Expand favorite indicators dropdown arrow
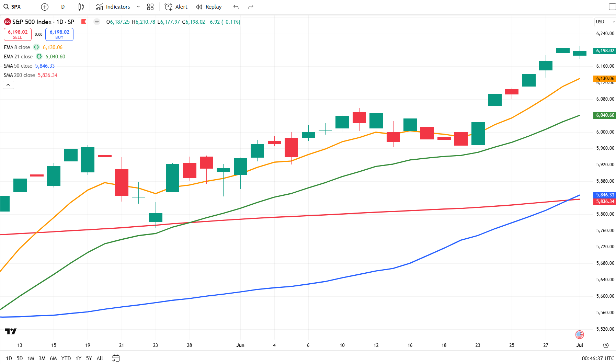This screenshot has width=616, height=364. pyautogui.click(x=138, y=7)
